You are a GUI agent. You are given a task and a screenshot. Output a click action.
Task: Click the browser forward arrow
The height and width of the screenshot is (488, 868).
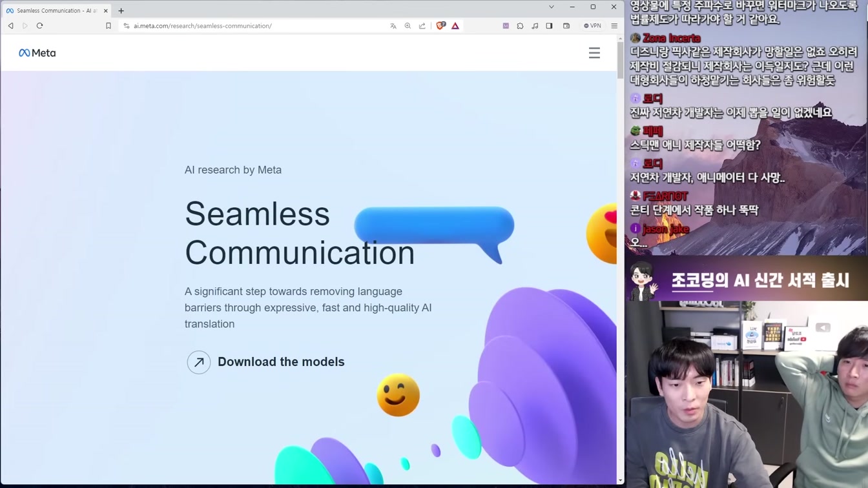(25, 26)
